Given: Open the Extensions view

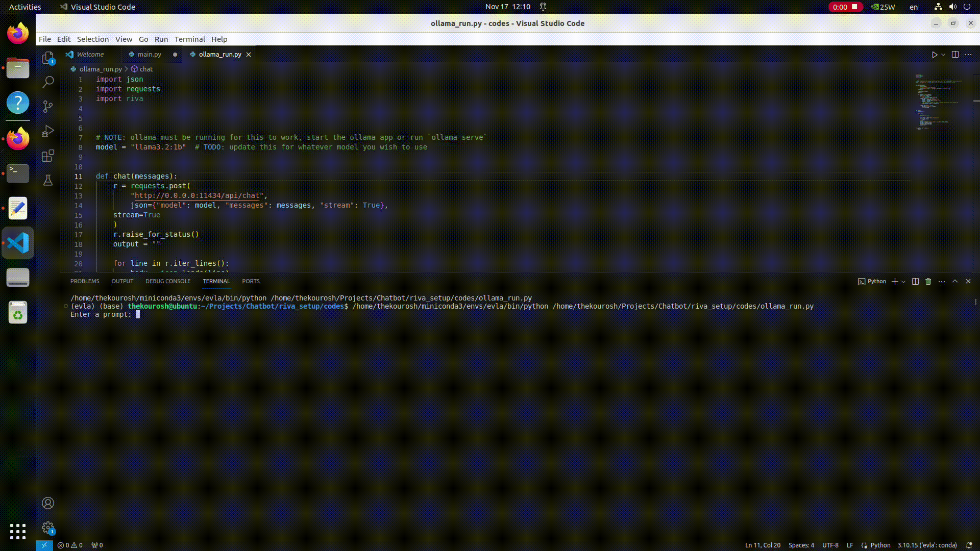Looking at the screenshot, I should (48, 156).
